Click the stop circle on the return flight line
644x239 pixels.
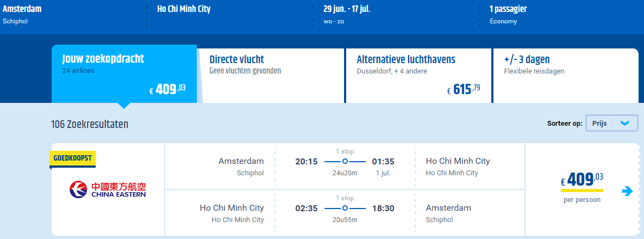[x=345, y=208]
